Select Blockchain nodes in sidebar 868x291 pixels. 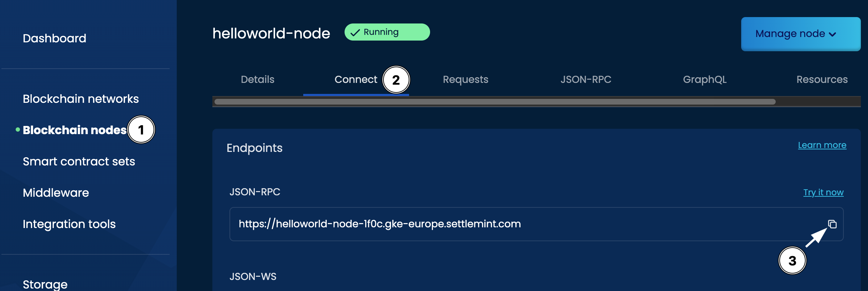pos(74,130)
